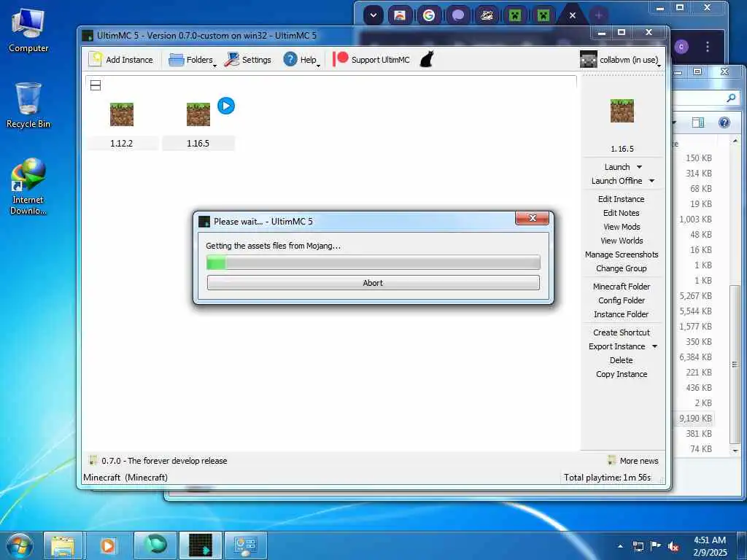Open the Help dropdown menu
Screen dimensions: 747x560
(301, 60)
